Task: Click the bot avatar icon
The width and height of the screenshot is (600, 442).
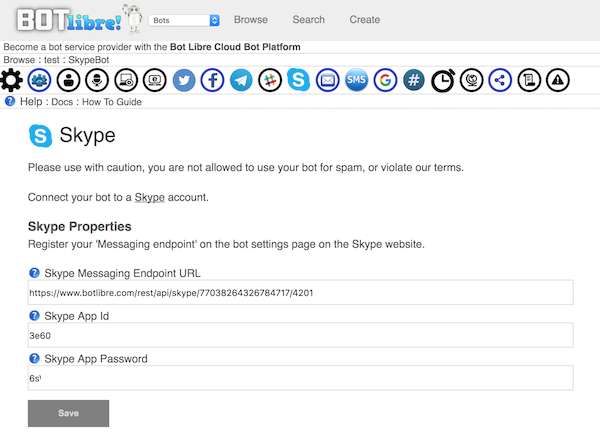Action: [68, 80]
